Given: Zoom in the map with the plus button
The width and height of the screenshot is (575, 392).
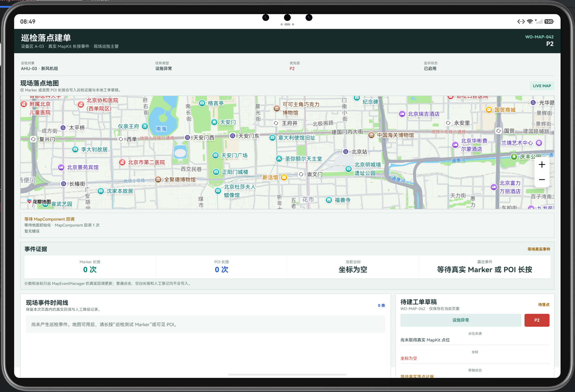Looking at the screenshot, I should [x=542, y=165].
